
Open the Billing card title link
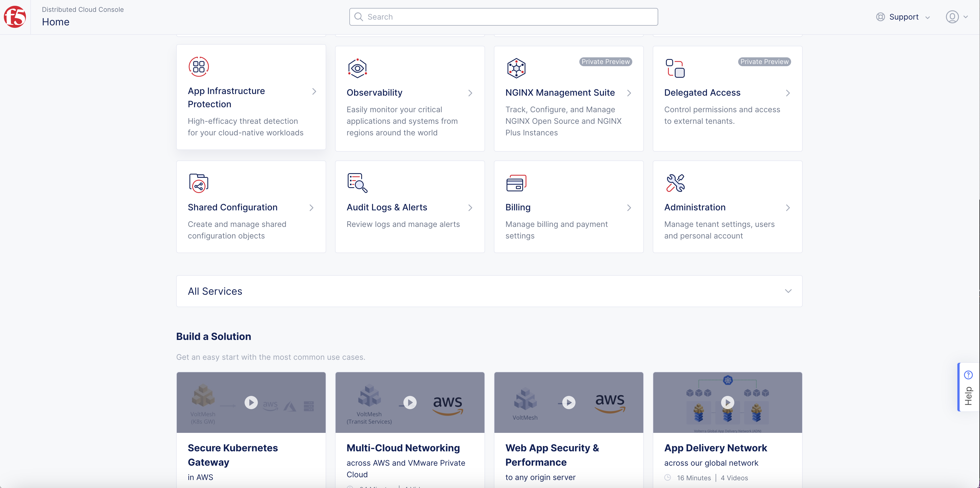click(518, 207)
